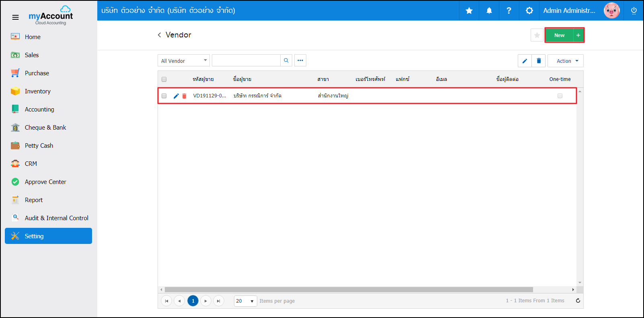Viewport: 644px width, 318px height.
Task: Open the help question mark
Action: (x=509, y=10)
